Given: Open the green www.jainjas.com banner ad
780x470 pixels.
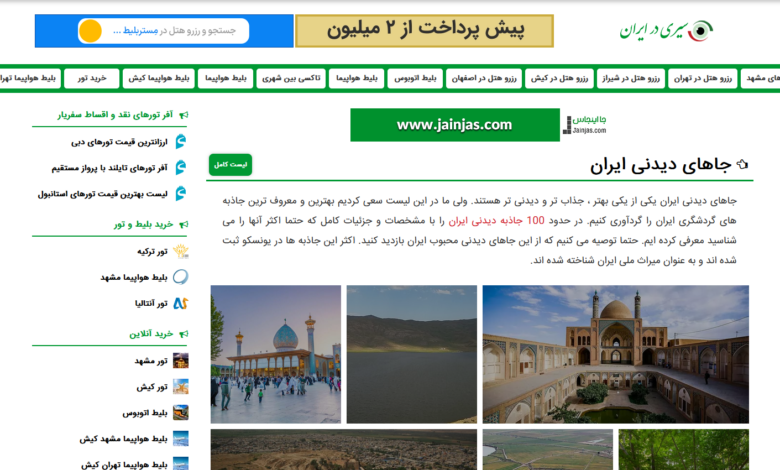Looking at the screenshot, I should pyautogui.click(x=455, y=125).
